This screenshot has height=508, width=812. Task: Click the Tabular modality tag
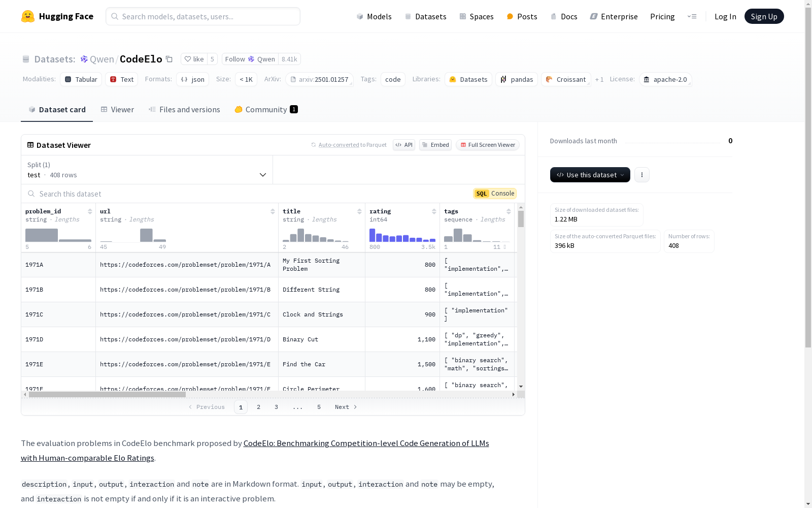pyautogui.click(x=81, y=79)
